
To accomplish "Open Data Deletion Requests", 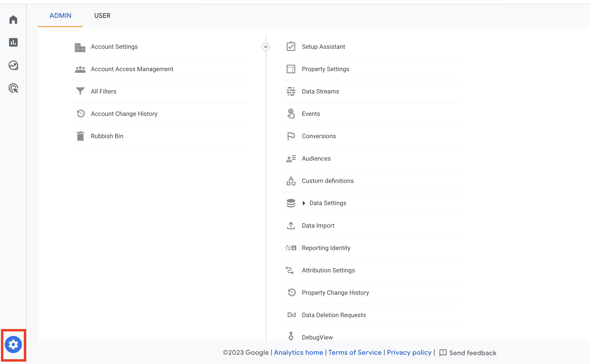I will (334, 315).
